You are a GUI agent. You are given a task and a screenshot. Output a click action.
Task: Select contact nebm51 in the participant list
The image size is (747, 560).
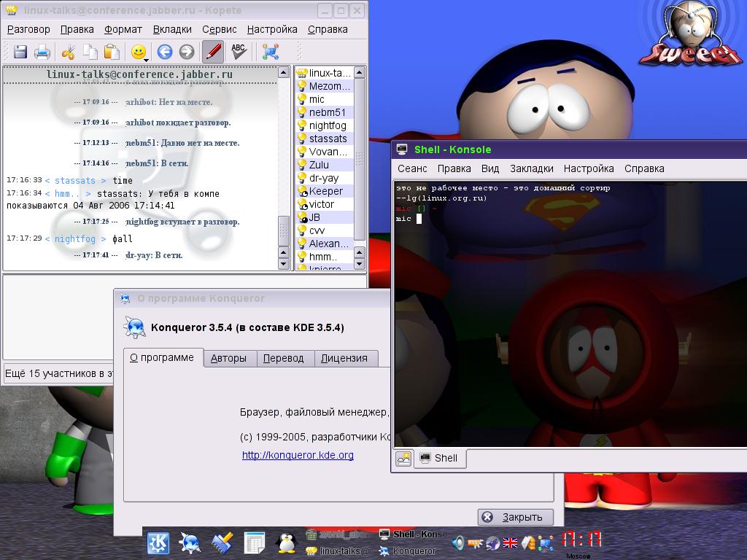pyautogui.click(x=324, y=112)
